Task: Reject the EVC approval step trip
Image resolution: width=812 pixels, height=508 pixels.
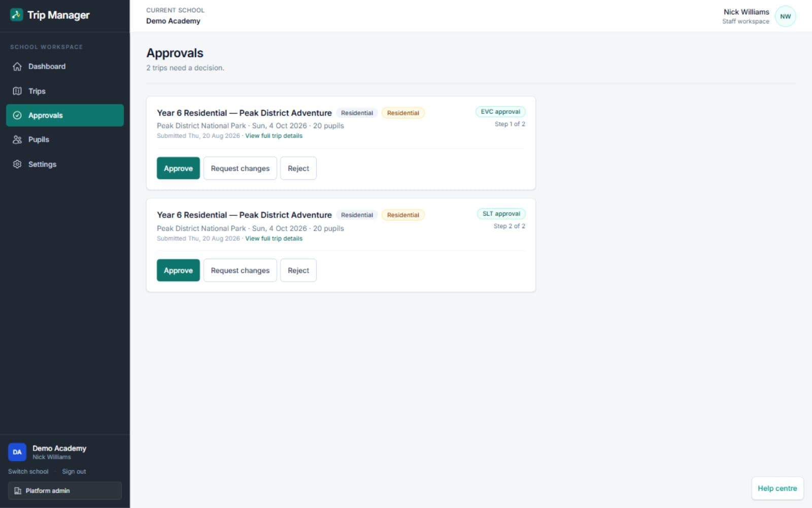Action: [298, 168]
